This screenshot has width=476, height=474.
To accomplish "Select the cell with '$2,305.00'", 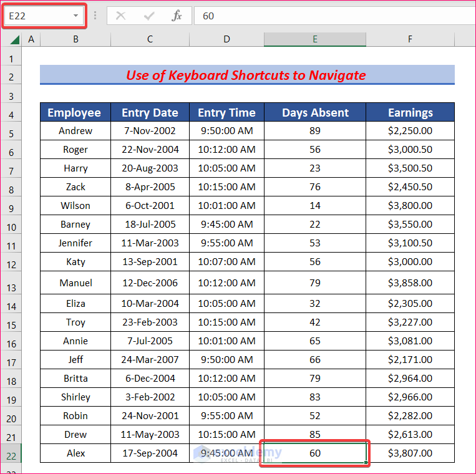I will click(410, 304).
